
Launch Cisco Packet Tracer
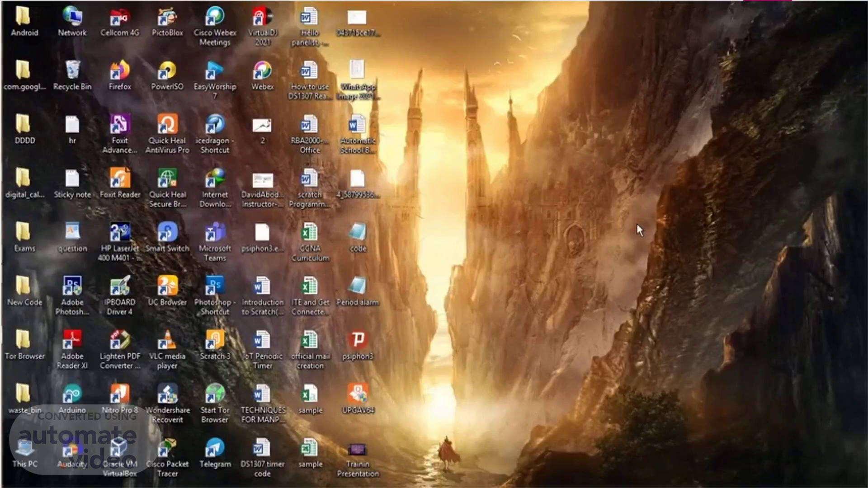pyautogui.click(x=167, y=456)
